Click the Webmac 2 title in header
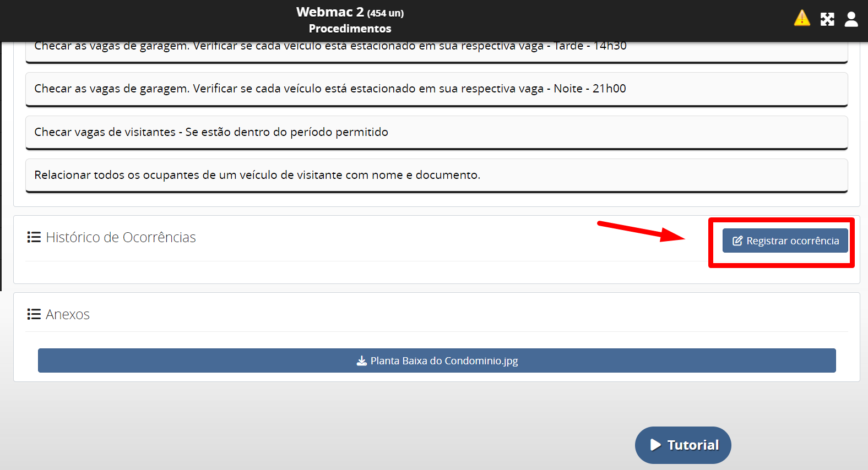868x470 pixels. [x=329, y=12]
